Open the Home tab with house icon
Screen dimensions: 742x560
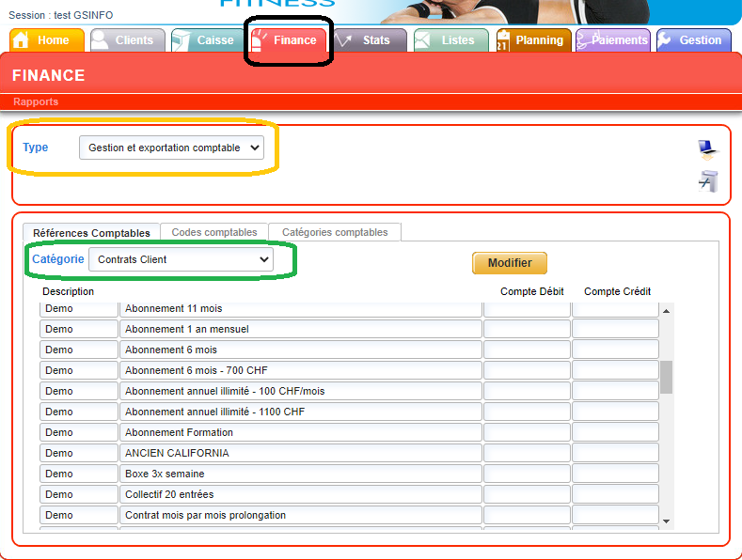click(x=47, y=40)
